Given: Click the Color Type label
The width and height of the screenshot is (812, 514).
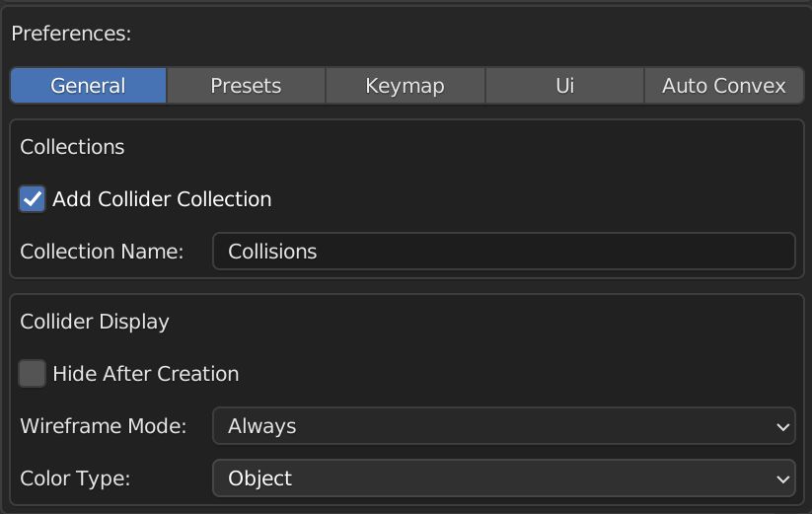Looking at the screenshot, I should 75,478.
